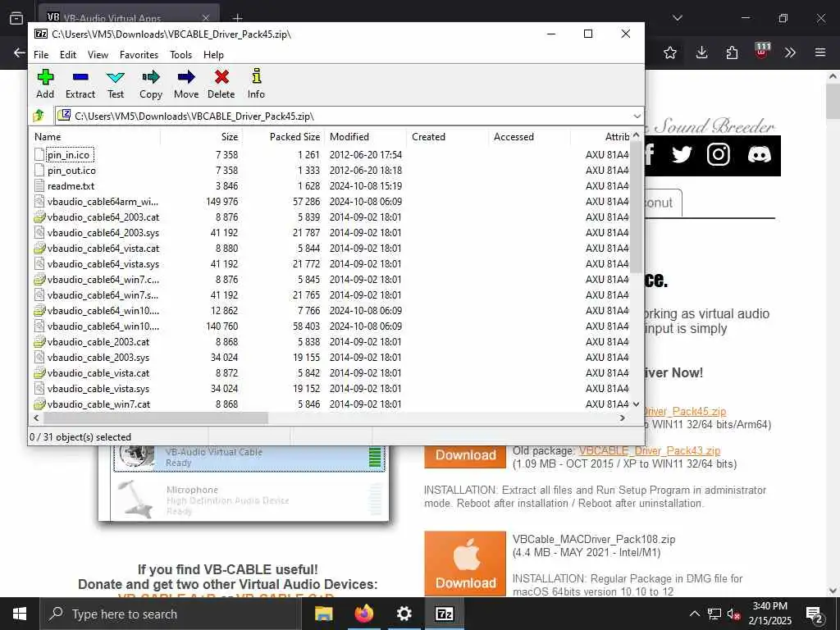Open the Firefox hamburger menu

820,52
